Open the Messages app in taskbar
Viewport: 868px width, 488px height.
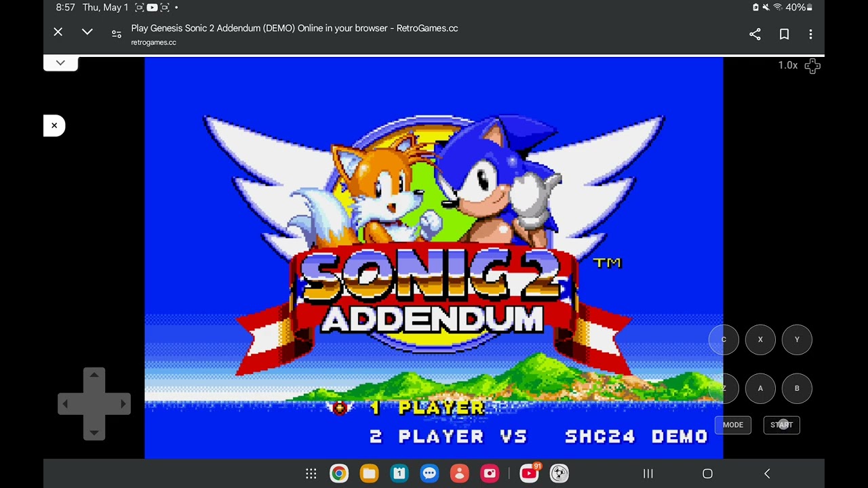click(429, 474)
